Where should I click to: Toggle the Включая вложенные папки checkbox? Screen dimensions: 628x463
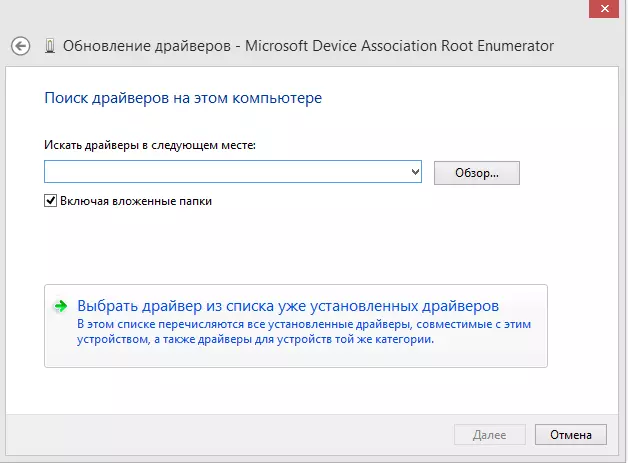pyautogui.click(x=51, y=201)
